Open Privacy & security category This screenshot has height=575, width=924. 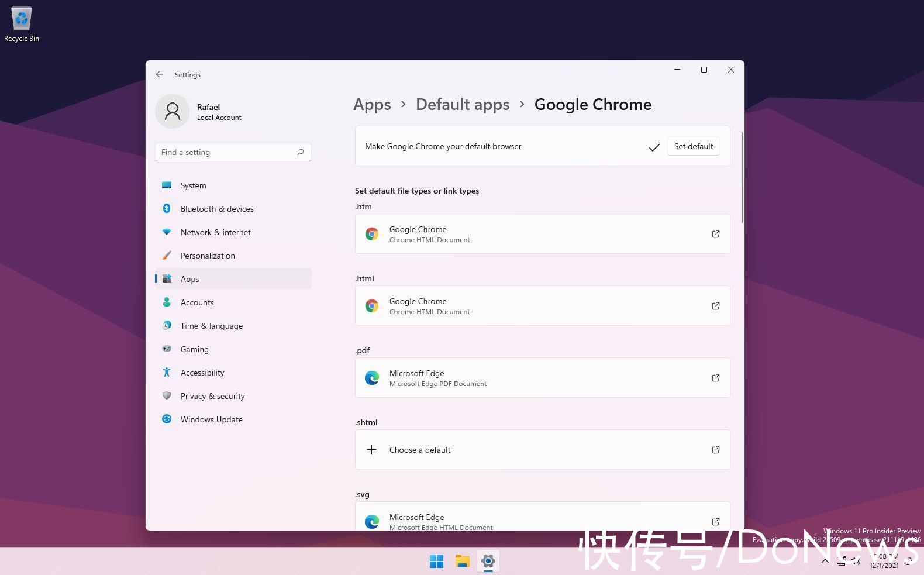[234, 396]
